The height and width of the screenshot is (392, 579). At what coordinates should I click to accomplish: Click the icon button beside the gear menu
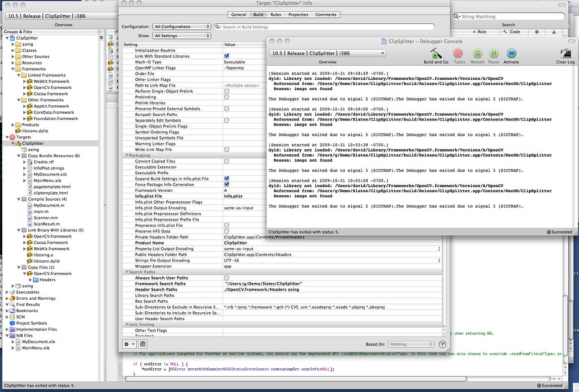143,344
